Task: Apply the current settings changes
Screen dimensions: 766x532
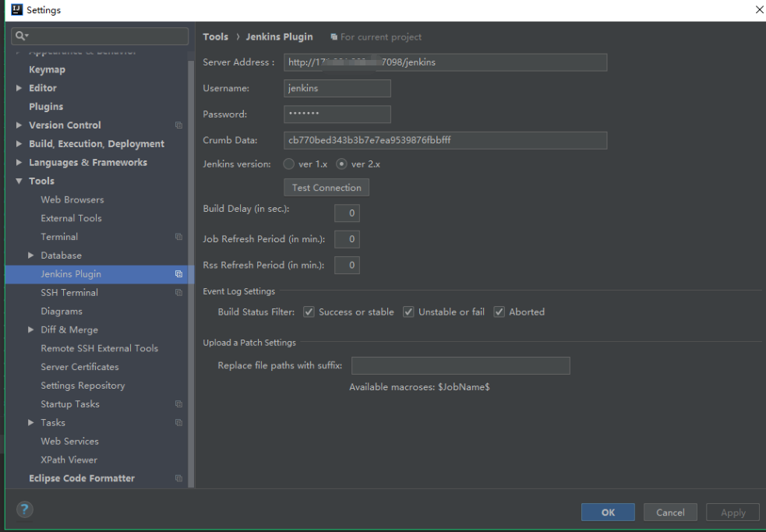Action: [732, 512]
